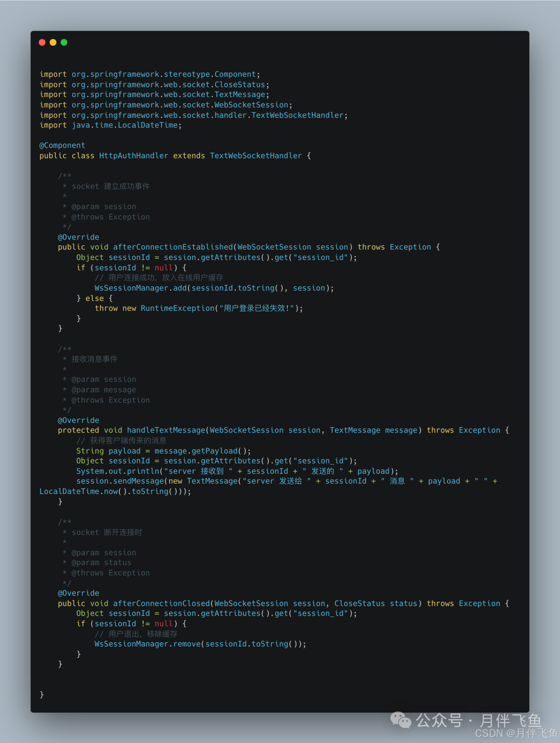Click the handleTextMessage method name

[166, 430]
